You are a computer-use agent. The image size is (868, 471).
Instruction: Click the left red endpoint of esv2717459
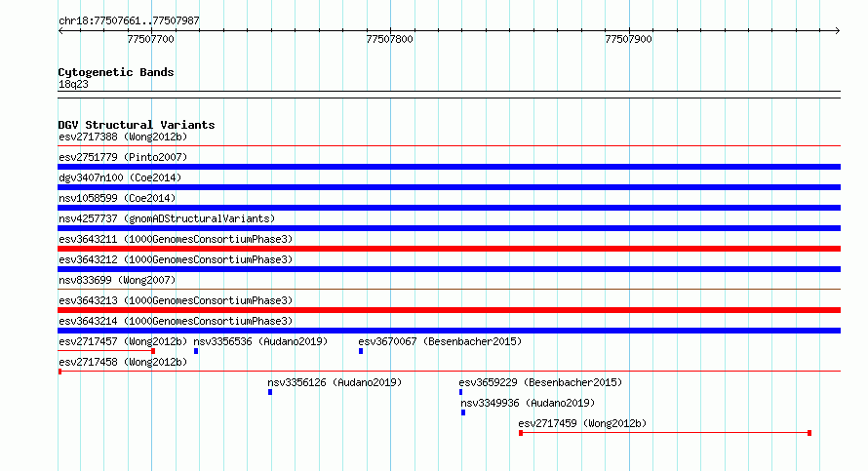[521, 433]
